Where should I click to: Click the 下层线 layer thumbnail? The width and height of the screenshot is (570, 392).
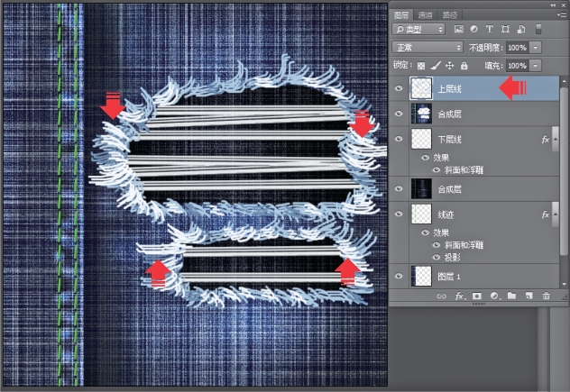click(421, 139)
